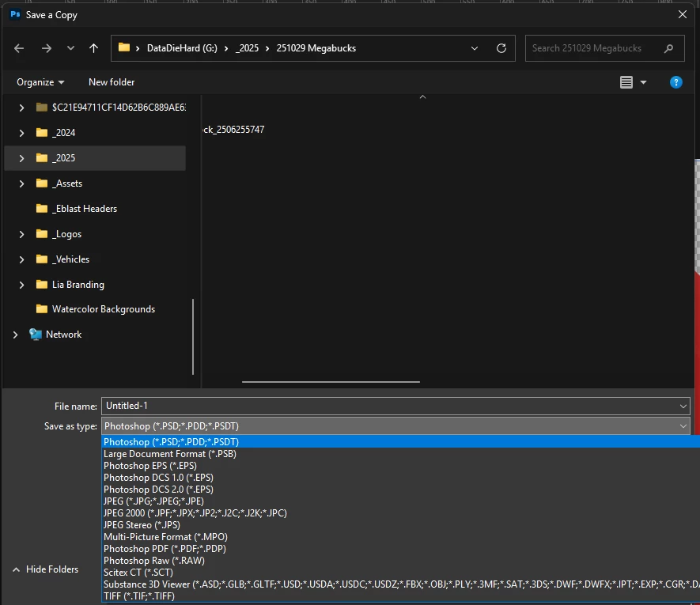
Task: Click the ck_2506255747 file item
Action: pyautogui.click(x=233, y=130)
